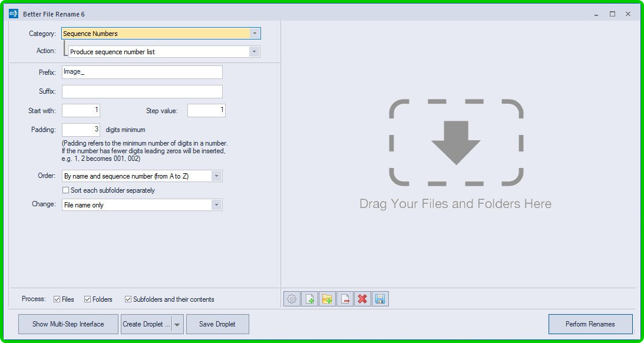Click the add folder icon

tap(327, 299)
